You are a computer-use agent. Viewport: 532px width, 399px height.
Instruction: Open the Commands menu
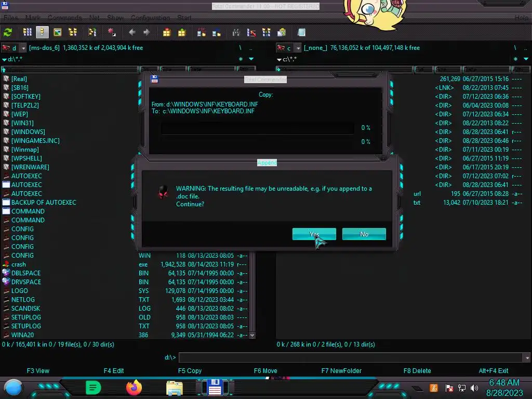65,18
